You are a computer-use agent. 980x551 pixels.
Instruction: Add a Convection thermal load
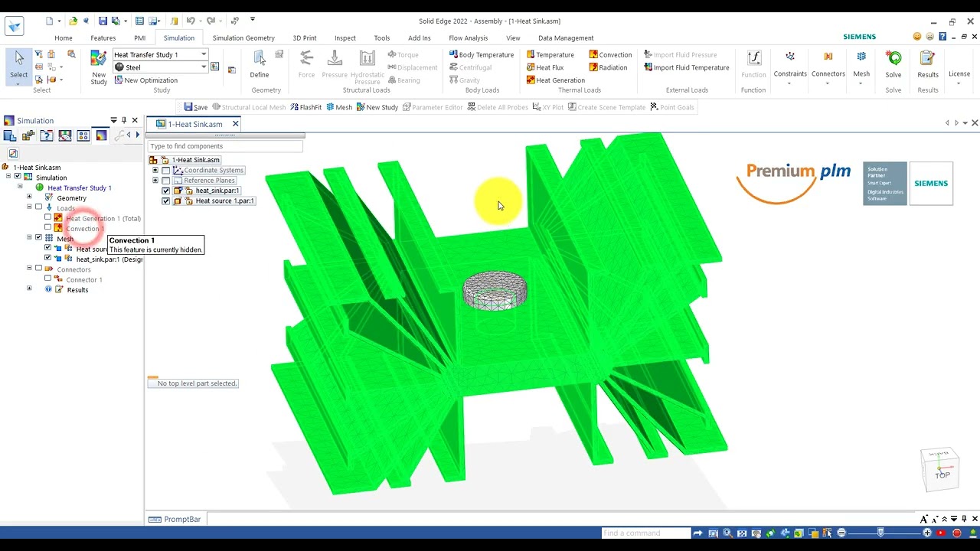point(610,54)
